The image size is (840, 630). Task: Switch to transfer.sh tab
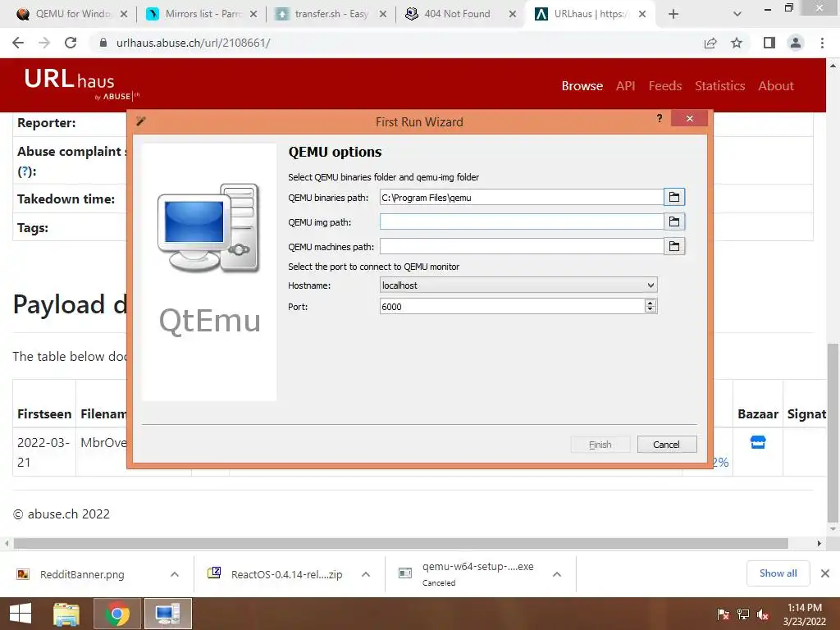[x=331, y=14]
